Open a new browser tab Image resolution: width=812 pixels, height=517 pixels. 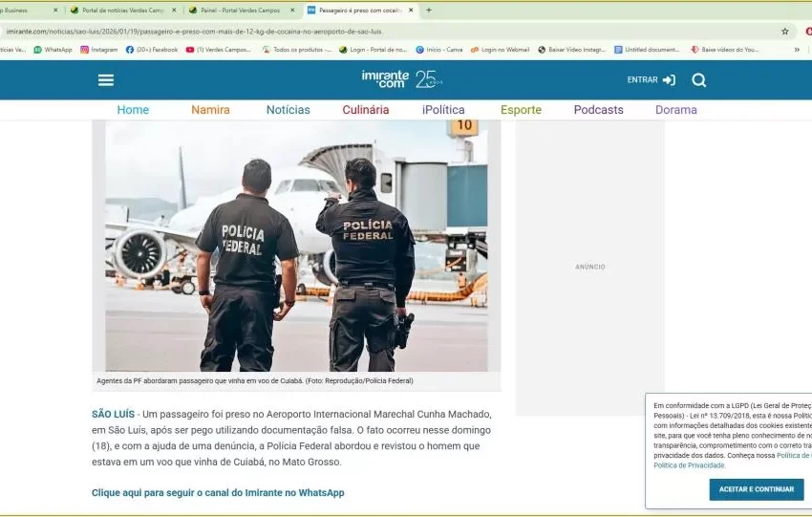tap(428, 10)
